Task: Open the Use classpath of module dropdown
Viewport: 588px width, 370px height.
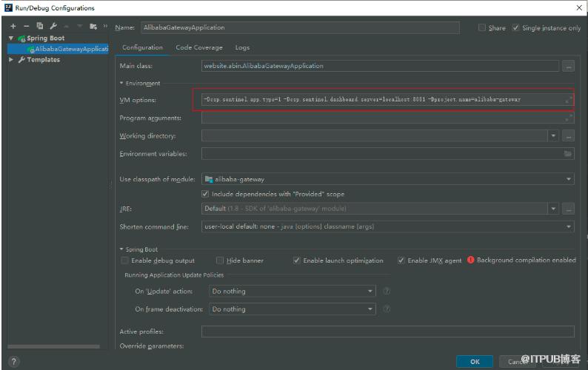Action: (569, 179)
